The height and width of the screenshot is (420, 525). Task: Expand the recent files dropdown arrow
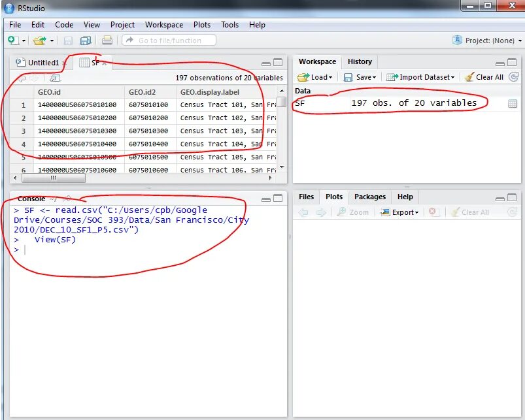[x=52, y=40]
